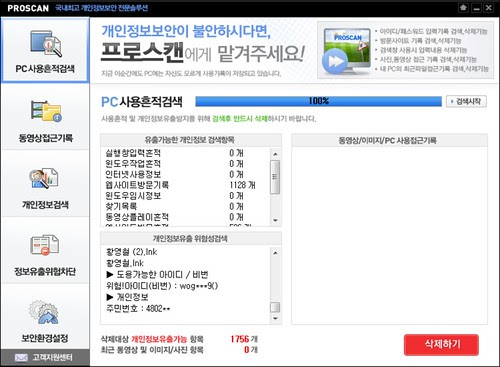Click the red 삭제하기 button

pos(441,345)
